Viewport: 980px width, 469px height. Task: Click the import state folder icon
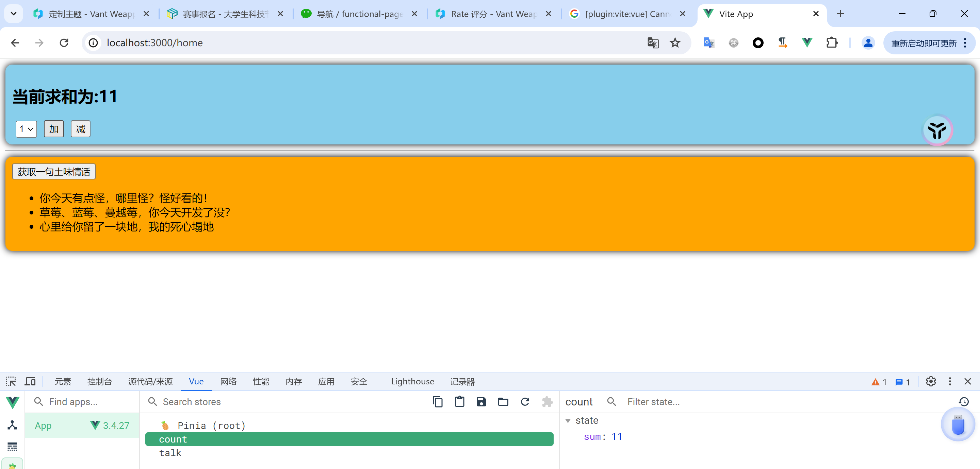[503, 402]
